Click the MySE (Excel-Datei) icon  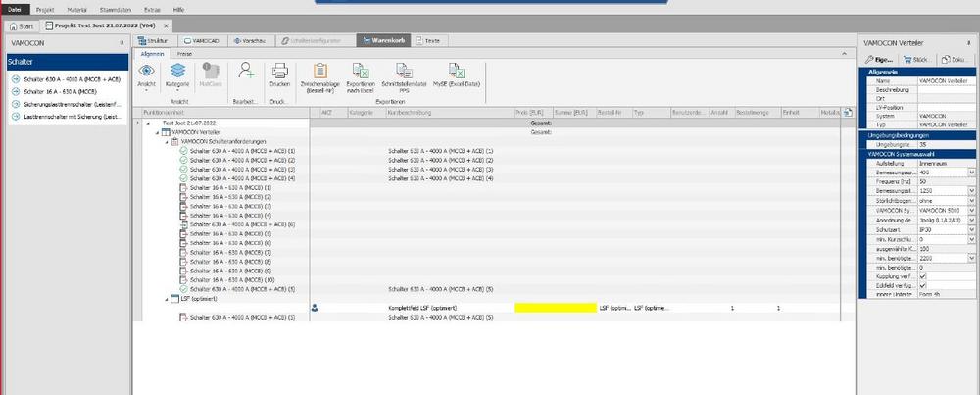(x=457, y=71)
